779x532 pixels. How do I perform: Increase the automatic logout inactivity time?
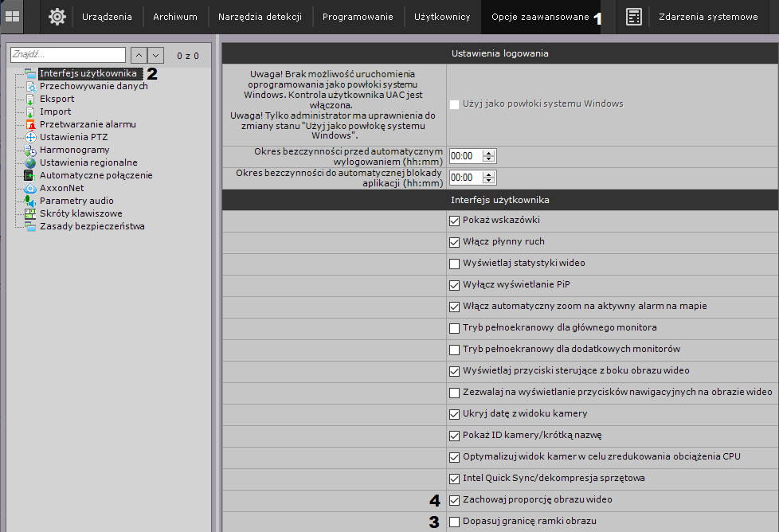pyautogui.click(x=489, y=153)
